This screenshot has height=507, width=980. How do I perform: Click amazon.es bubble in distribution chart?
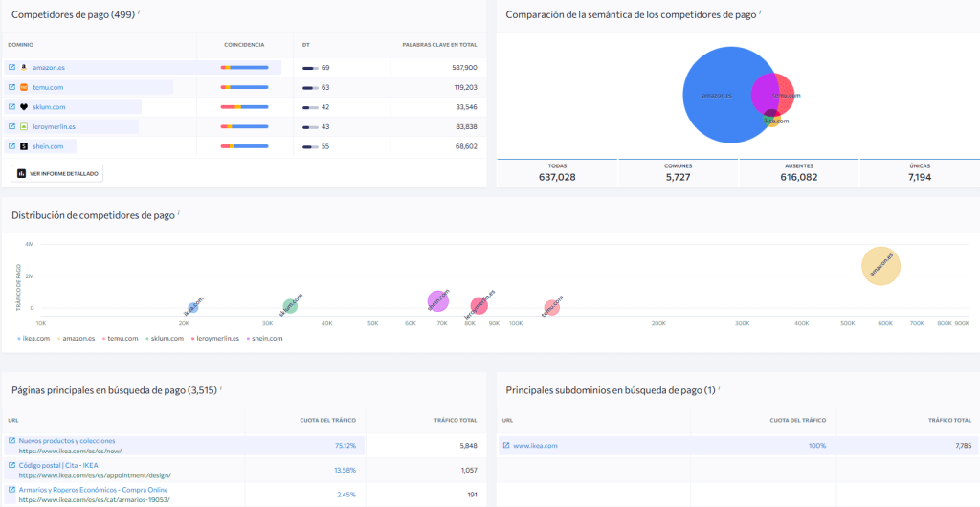(x=880, y=266)
